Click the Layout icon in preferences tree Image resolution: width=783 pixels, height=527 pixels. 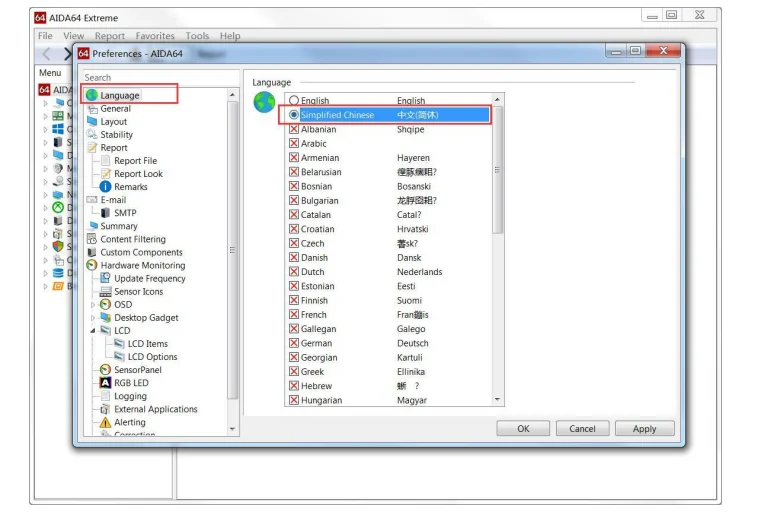[92, 121]
